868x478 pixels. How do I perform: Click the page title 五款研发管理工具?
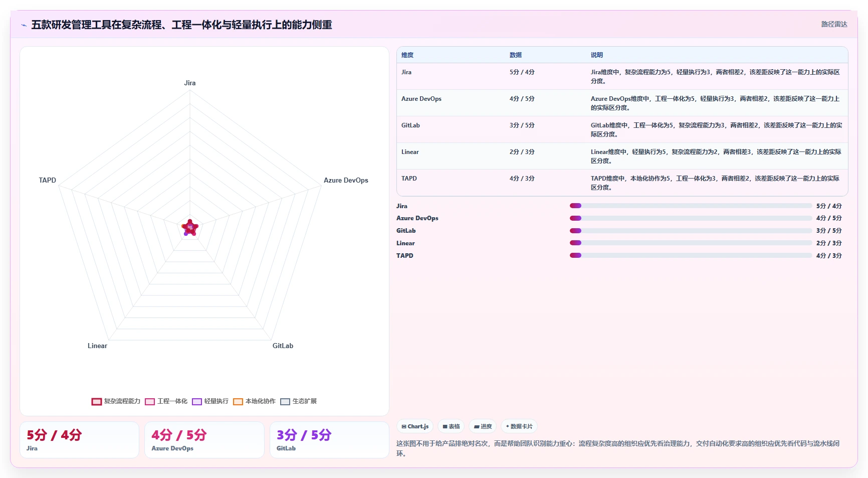pyautogui.click(x=181, y=25)
